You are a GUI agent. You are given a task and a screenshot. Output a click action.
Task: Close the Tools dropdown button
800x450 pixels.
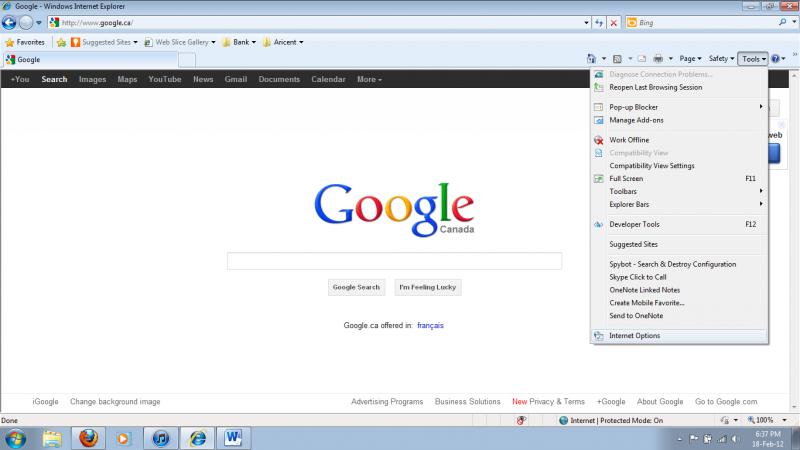(x=753, y=59)
